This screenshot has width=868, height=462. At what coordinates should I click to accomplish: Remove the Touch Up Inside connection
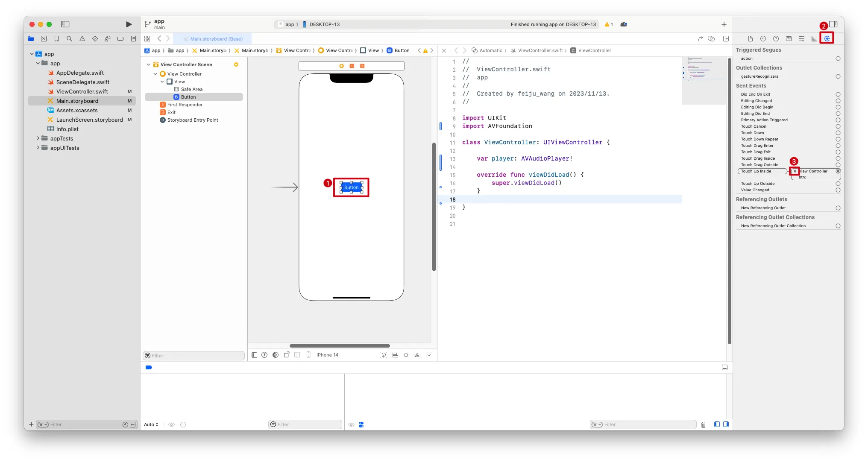(x=795, y=171)
